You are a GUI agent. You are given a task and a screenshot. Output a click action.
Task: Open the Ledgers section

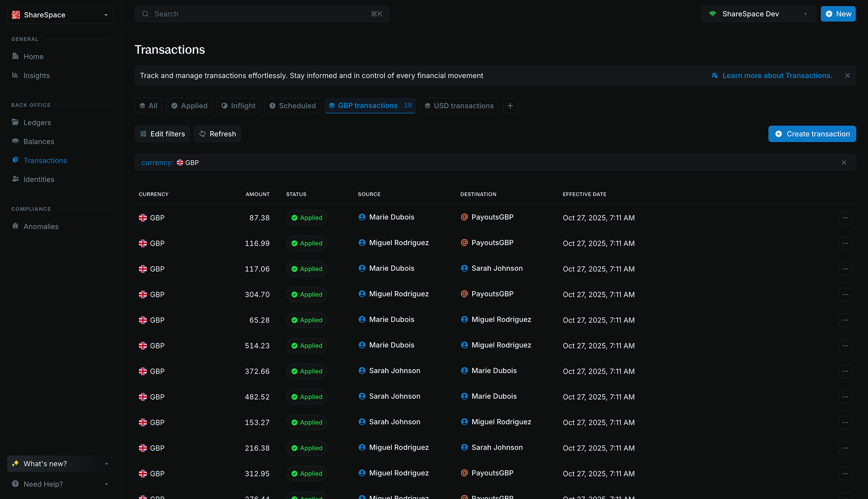(37, 122)
